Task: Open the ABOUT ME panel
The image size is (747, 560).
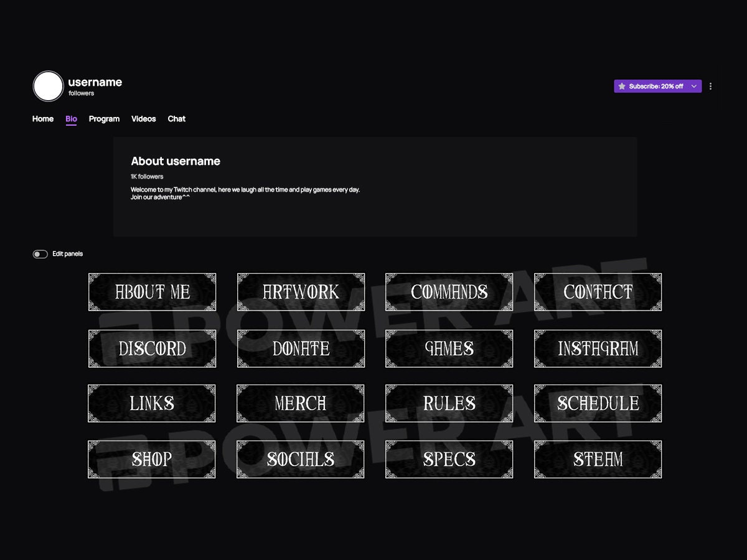Action: pos(152,292)
